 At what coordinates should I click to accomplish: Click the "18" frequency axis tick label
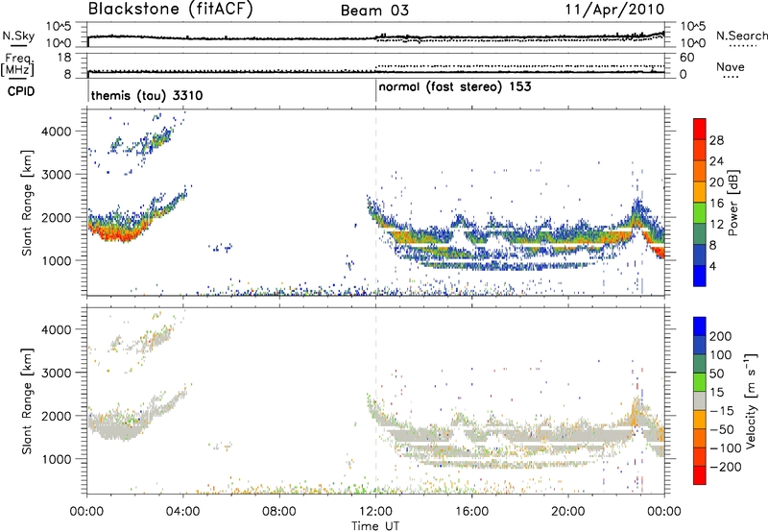64,58
